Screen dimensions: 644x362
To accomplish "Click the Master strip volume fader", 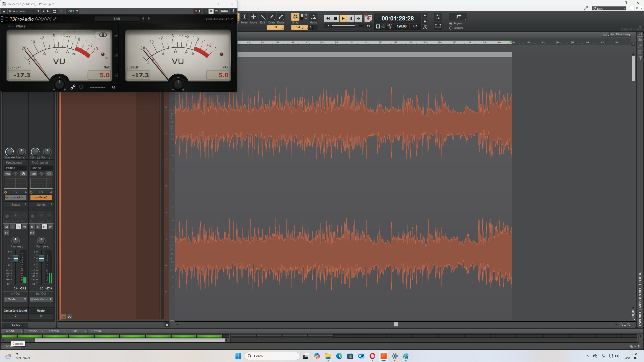I will click(41, 258).
